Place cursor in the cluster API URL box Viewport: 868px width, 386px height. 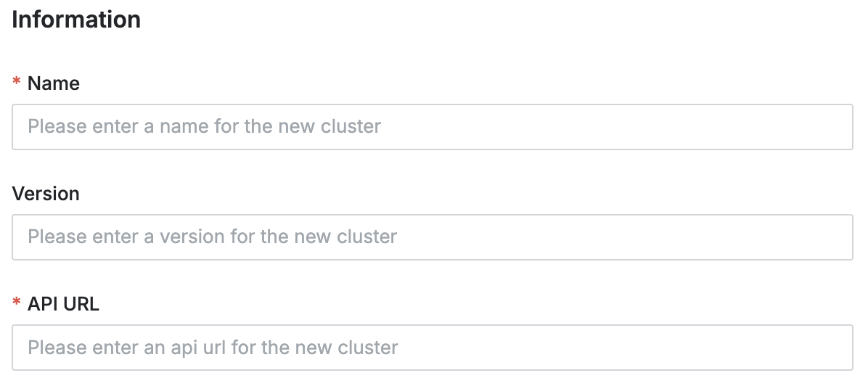433,348
